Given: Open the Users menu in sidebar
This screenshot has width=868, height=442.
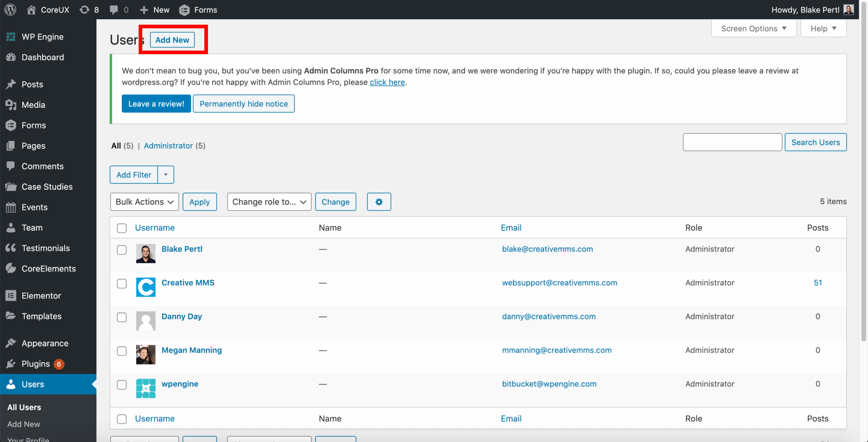Looking at the screenshot, I should (48, 384).
